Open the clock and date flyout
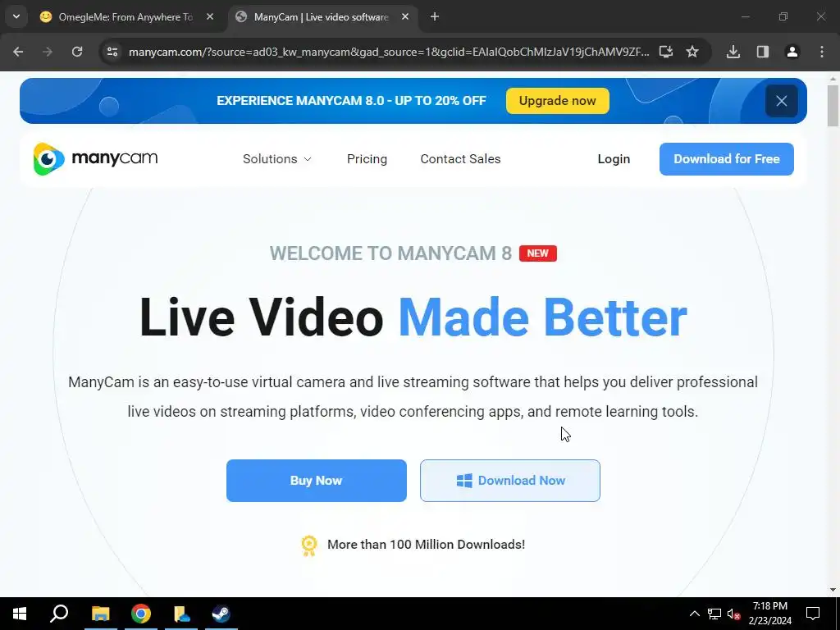 [x=769, y=614]
